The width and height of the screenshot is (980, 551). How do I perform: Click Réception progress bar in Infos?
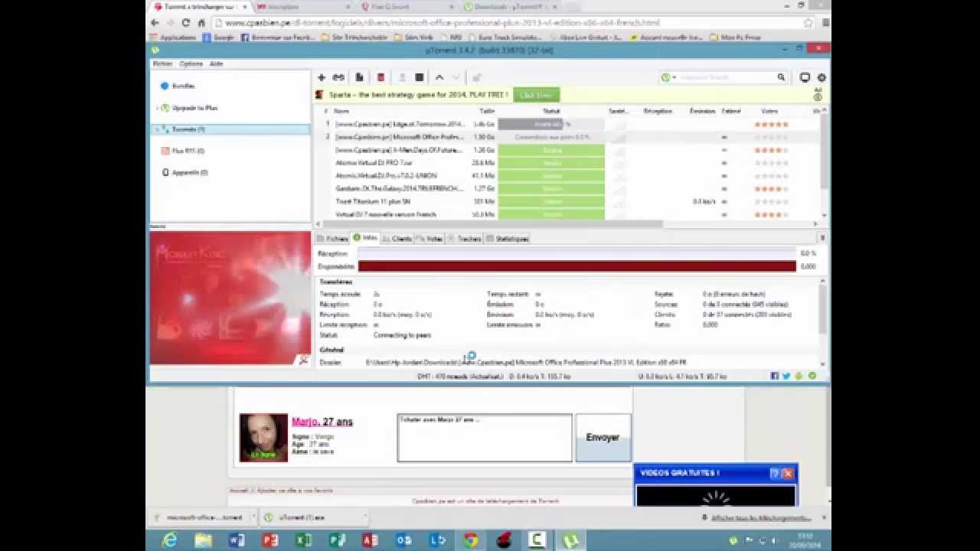pos(577,253)
